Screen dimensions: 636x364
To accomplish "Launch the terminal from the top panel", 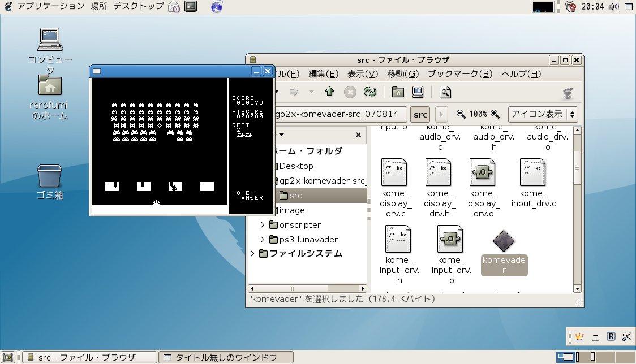I will point(191,6).
